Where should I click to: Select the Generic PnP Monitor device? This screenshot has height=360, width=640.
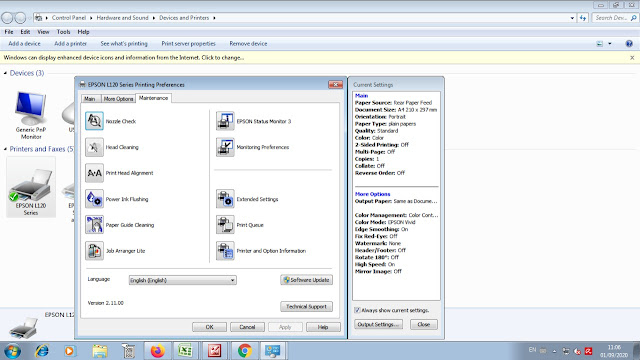click(31, 116)
